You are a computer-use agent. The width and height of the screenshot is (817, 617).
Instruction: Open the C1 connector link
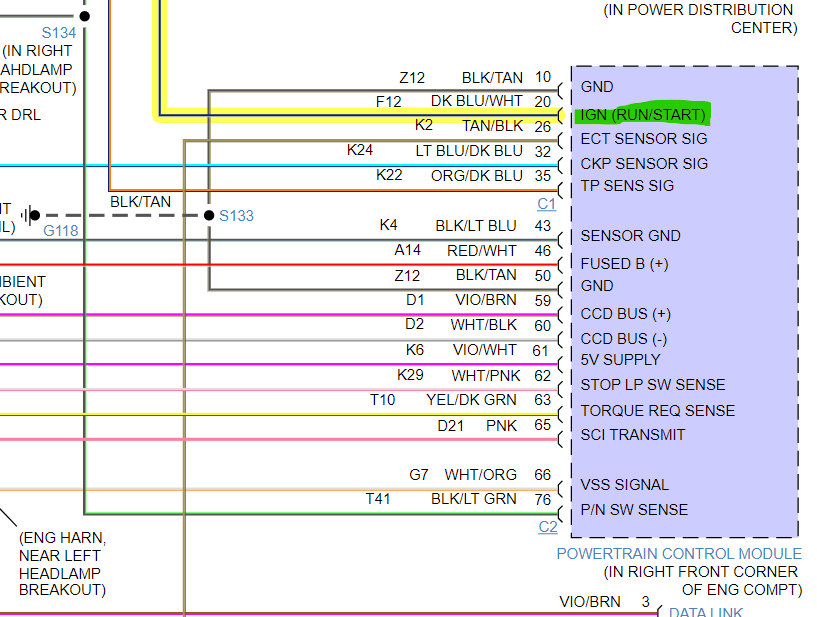(547, 204)
